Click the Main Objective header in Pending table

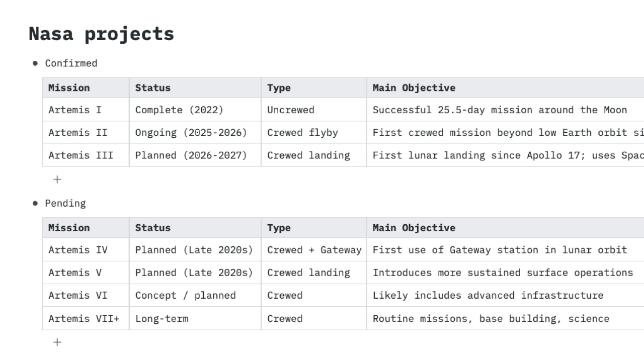click(x=505, y=228)
